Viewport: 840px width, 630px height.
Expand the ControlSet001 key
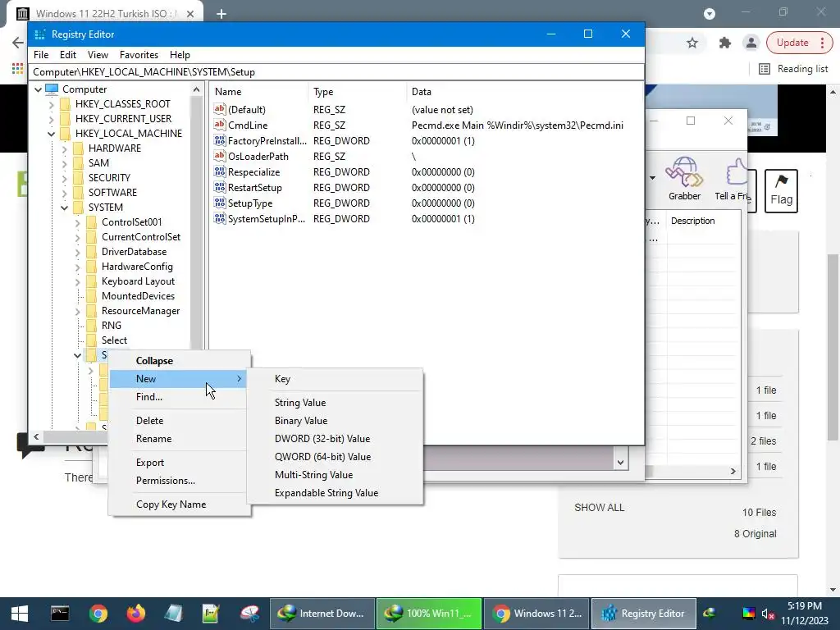[78, 222]
